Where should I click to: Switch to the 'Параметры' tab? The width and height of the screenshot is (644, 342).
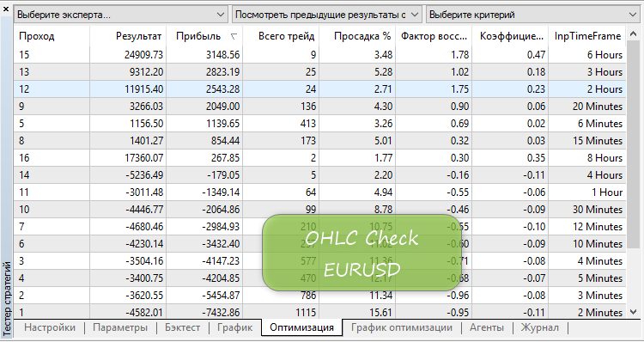click(120, 327)
